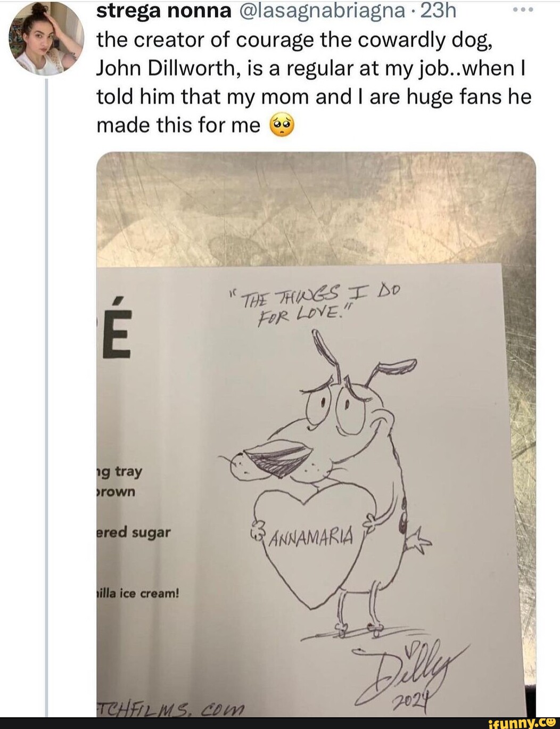Open the tweet's three-dot more options menu
Viewport: 560px width, 729px height.
(522, 10)
